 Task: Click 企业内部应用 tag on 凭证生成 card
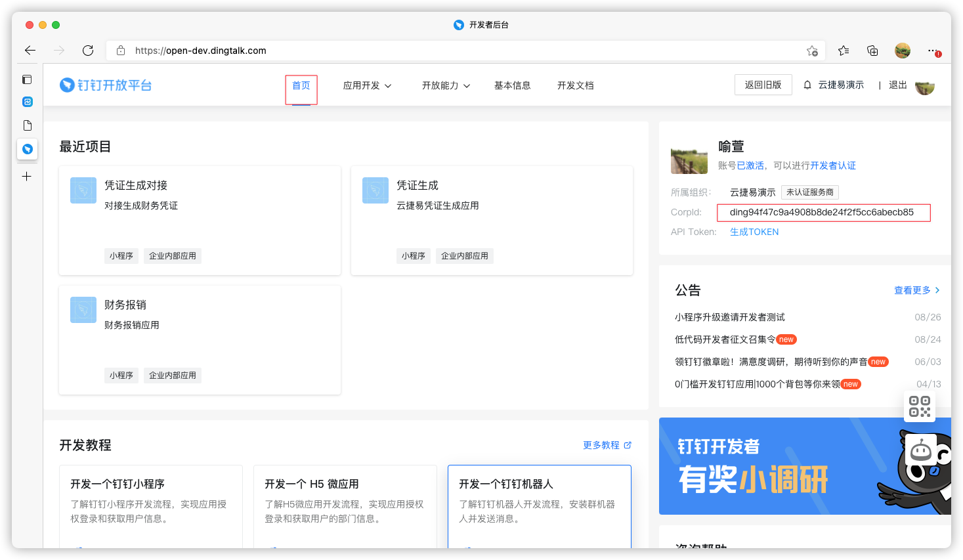[465, 256]
